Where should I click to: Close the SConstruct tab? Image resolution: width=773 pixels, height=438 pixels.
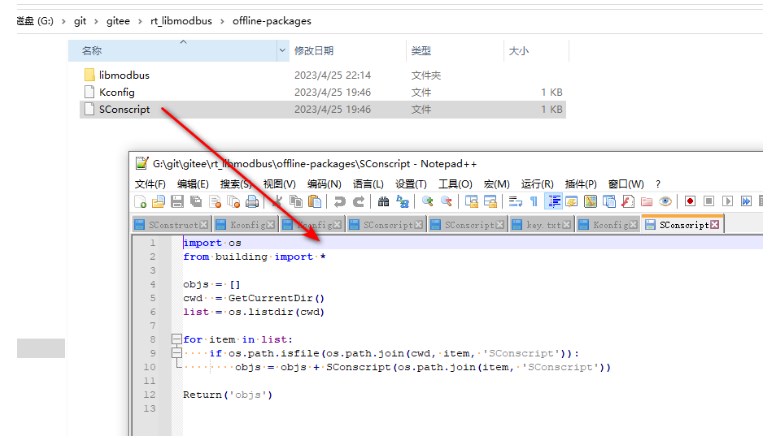click(x=204, y=225)
